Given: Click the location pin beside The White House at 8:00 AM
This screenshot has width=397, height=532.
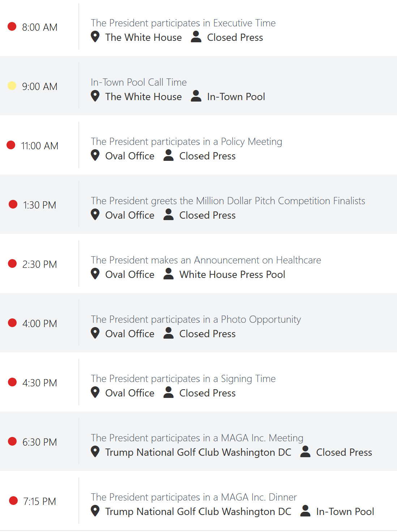Looking at the screenshot, I should tap(95, 37).
